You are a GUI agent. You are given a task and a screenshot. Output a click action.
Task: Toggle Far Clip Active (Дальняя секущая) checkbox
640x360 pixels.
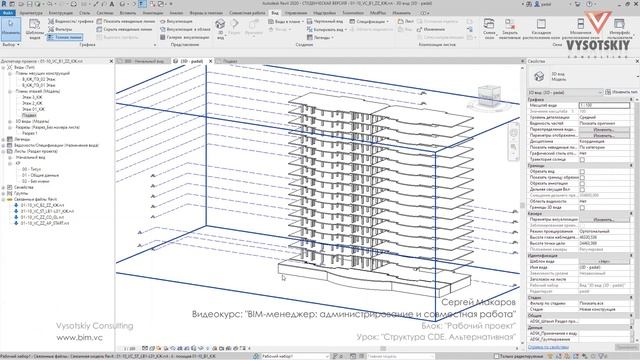[582, 189]
